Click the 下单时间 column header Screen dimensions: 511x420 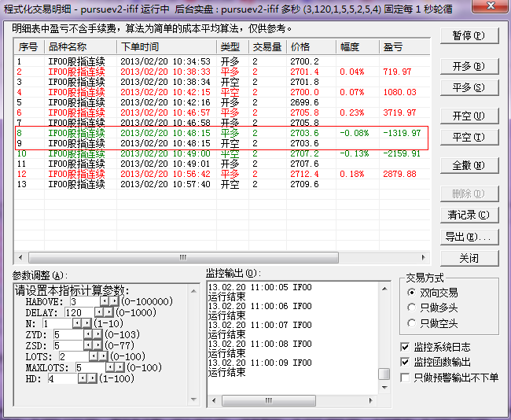coord(167,47)
